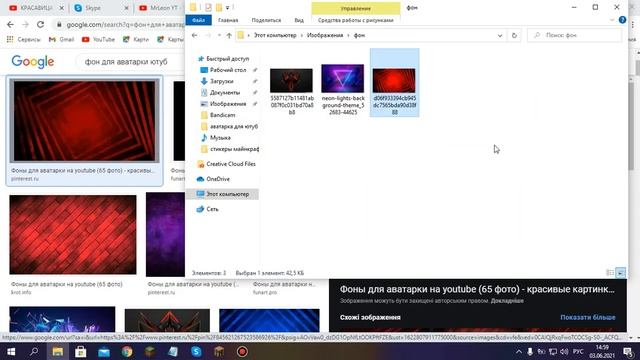Image resolution: width=640 pixels, height=360 pixels.
Task: Click the New folder icon in Explorer's quick access toolbar
Action: (x=219, y=7)
